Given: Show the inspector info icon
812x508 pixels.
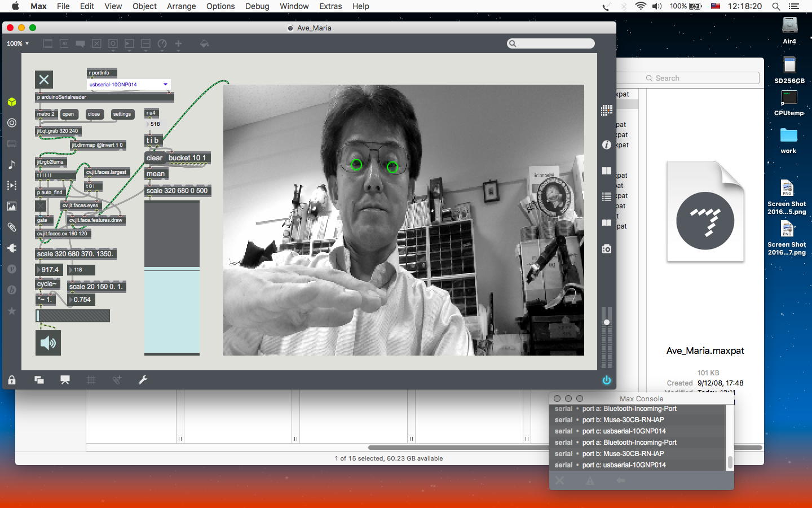Looking at the screenshot, I should [x=607, y=145].
